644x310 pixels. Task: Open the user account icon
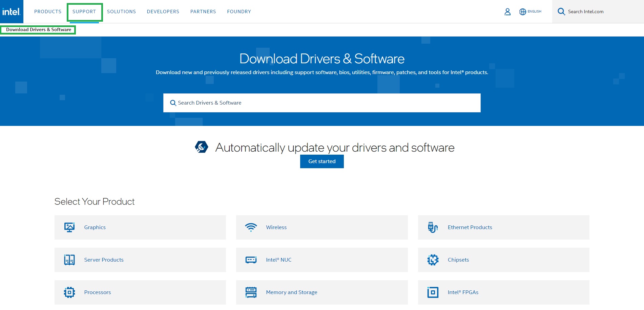click(507, 11)
